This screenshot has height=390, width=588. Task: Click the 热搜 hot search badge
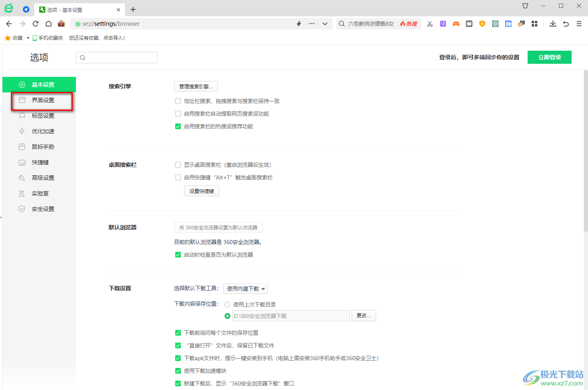409,24
